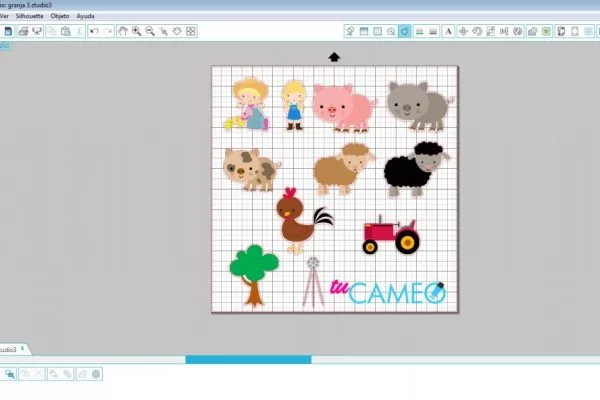The height and width of the screenshot is (400, 600).
Task: Open the Fill gradient panel
Action: pos(364,31)
